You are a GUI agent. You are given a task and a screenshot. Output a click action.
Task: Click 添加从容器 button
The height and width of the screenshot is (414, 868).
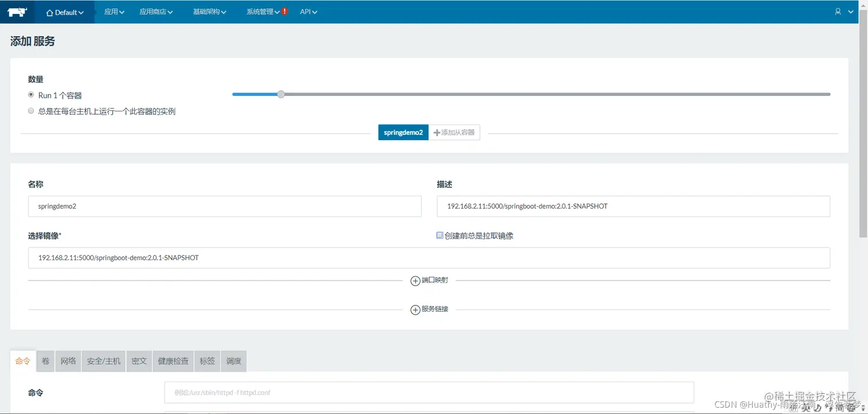(454, 133)
